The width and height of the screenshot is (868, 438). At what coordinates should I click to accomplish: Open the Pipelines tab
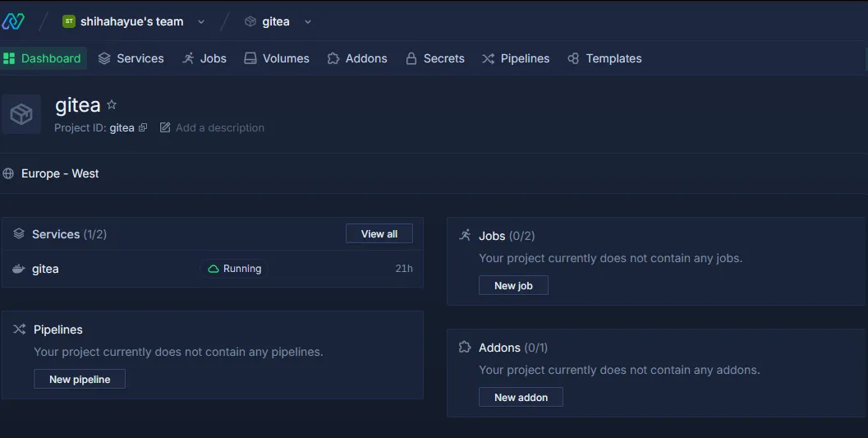[x=516, y=58]
